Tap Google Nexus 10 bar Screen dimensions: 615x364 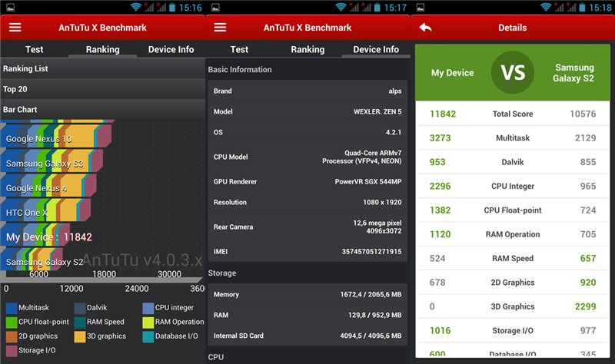(56, 137)
